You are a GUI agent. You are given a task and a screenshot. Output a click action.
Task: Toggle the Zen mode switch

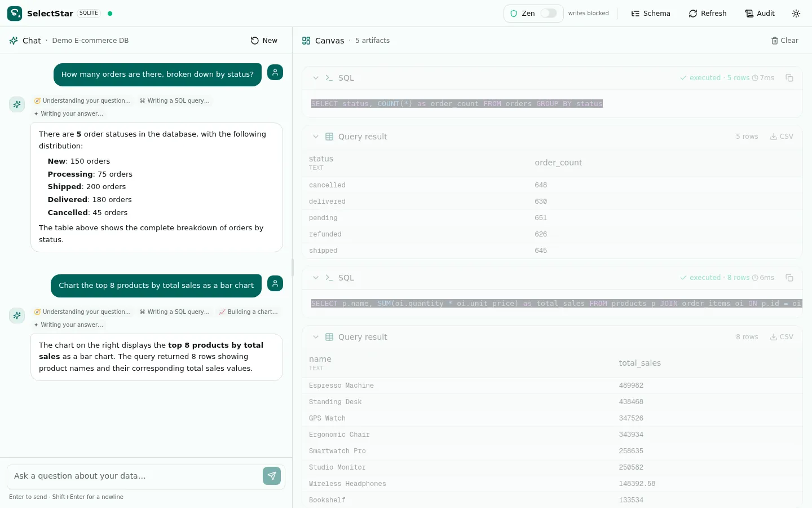[x=548, y=14]
